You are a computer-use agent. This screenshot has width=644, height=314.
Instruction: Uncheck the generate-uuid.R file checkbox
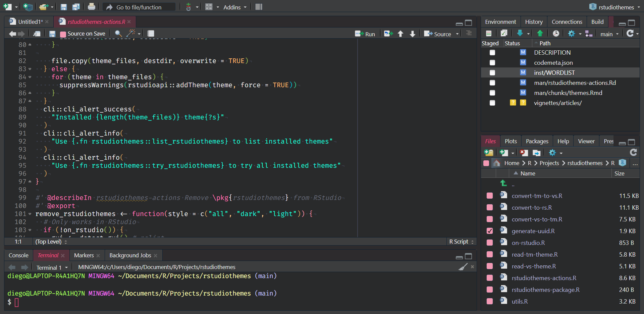tap(490, 231)
